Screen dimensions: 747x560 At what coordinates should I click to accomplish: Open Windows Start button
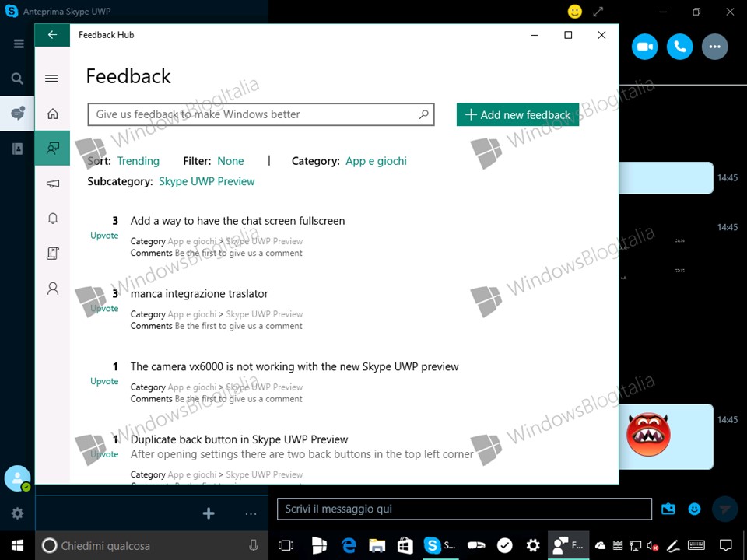(18, 546)
